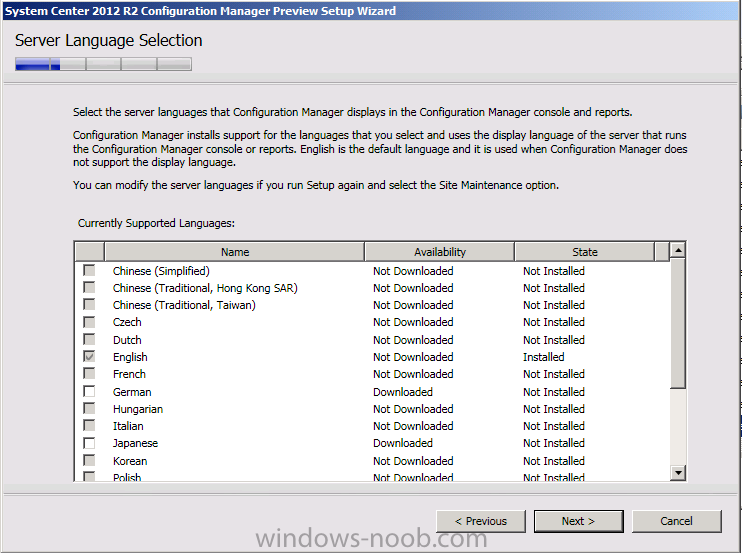Click the French language name

click(x=129, y=374)
